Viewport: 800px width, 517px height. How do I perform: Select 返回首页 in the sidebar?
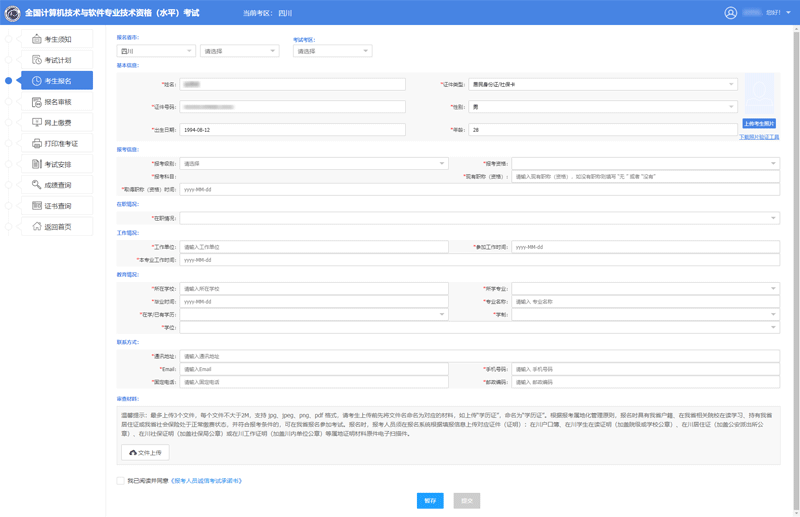pos(57,227)
